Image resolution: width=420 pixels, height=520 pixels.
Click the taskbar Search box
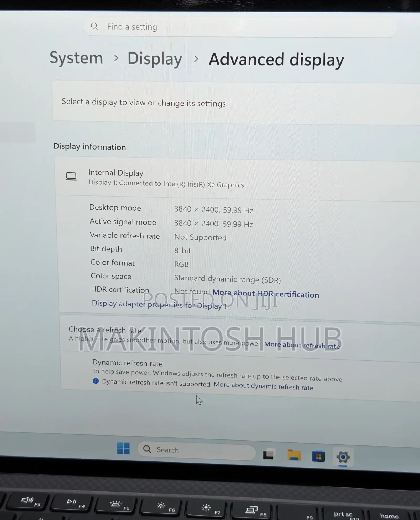196,450
